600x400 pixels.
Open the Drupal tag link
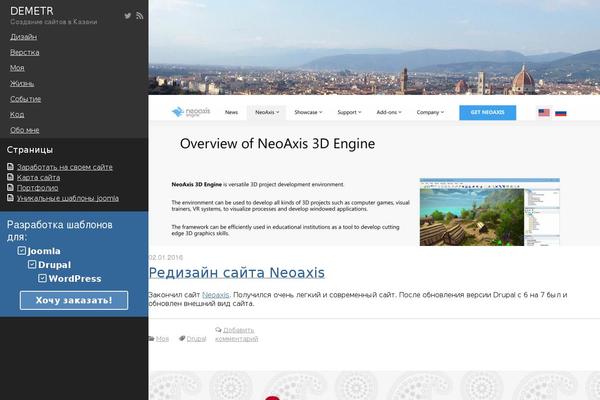click(x=196, y=338)
